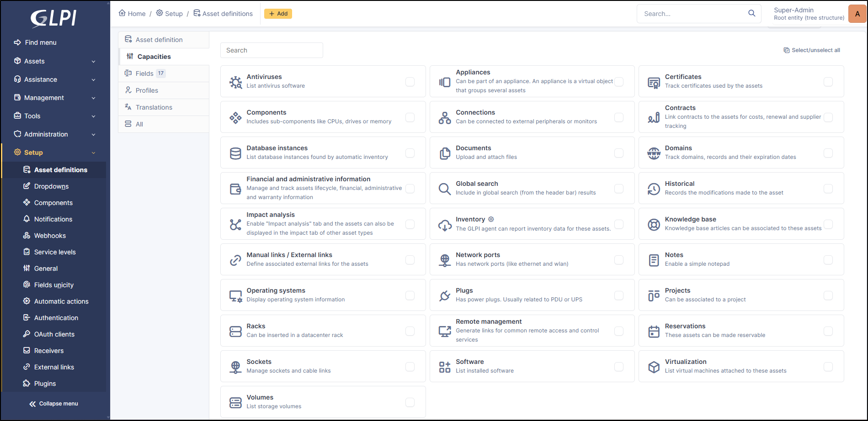Image resolution: width=868 pixels, height=421 pixels.
Task: Click the Reservations calendar icon
Action: [654, 332]
